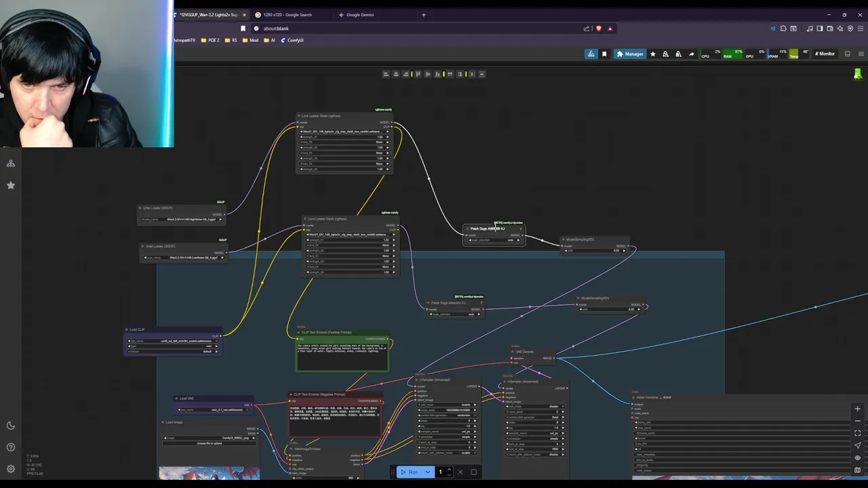This screenshot has width=868, height=488.
Task: Open the Brave main menu icon
Action: pos(860,28)
